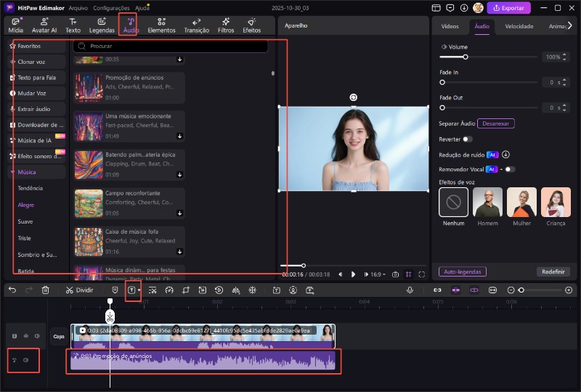The width and height of the screenshot is (581, 392).
Task: Mute the video track
Action: 37,336
